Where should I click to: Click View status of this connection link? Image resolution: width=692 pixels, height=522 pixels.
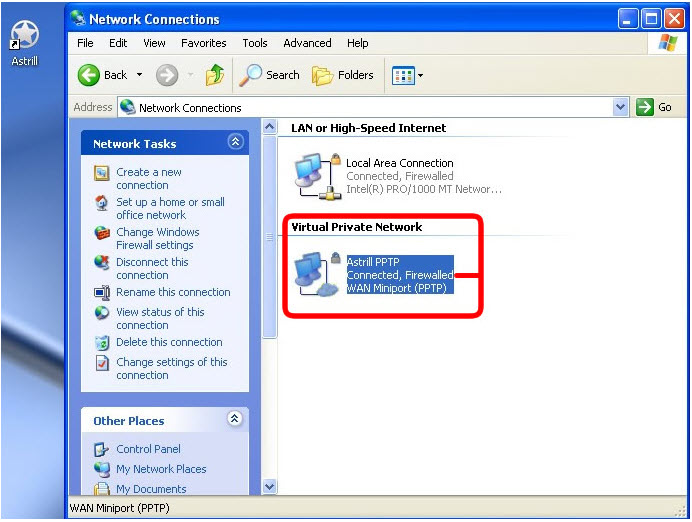(x=160, y=318)
